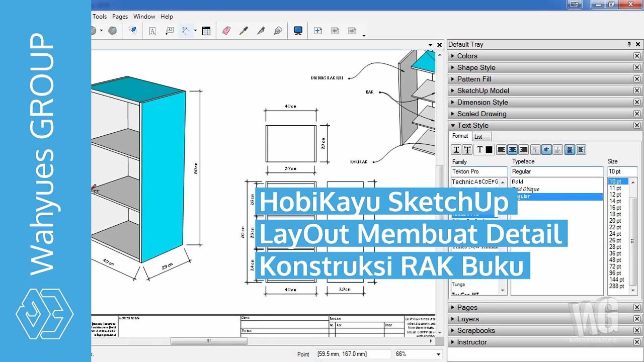Screen dimensions: 644x362
Task: Expand the Instructor panel
Action: pos(544,342)
